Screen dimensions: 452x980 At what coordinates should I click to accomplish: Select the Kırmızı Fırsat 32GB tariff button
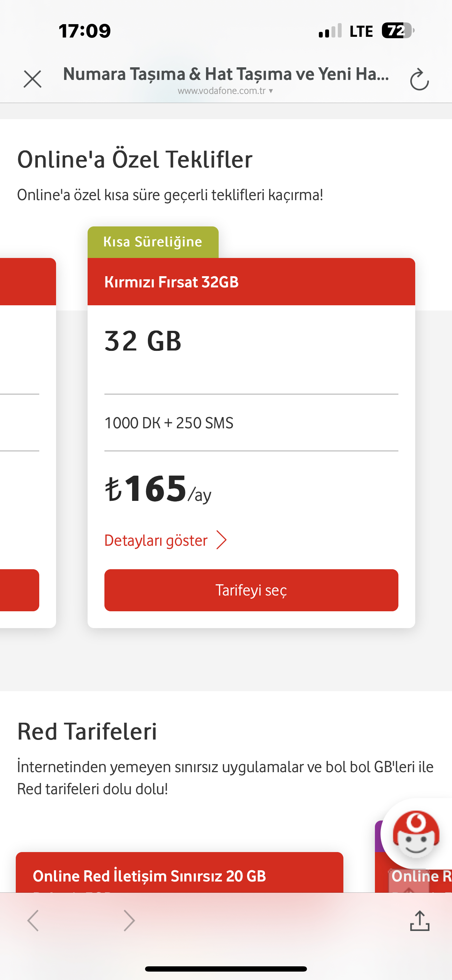[x=251, y=590]
